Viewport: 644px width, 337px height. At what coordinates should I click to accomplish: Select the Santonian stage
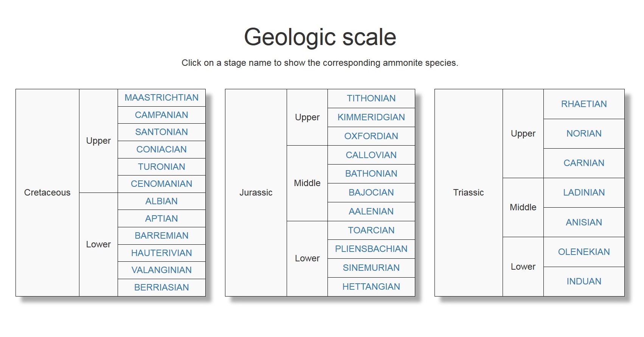pos(161,132)
